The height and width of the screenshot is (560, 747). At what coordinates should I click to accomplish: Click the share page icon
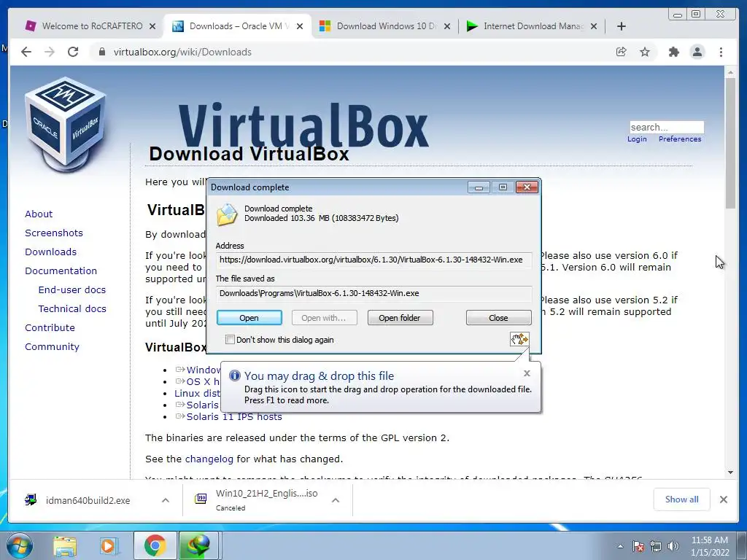(621, 52)
